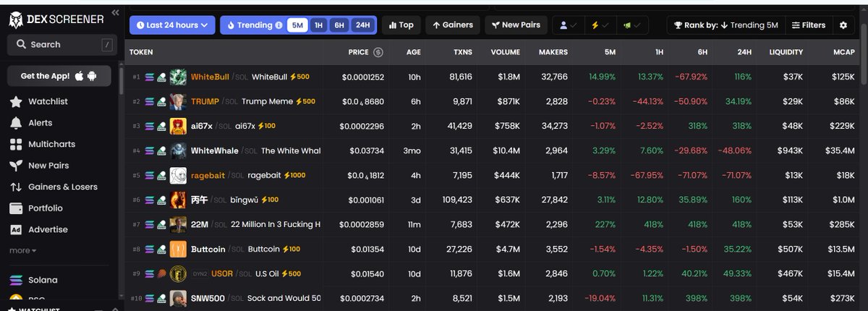Click the Apple icon in Get the App
This screenshot has width=868, height=311.
pos(79,76)
